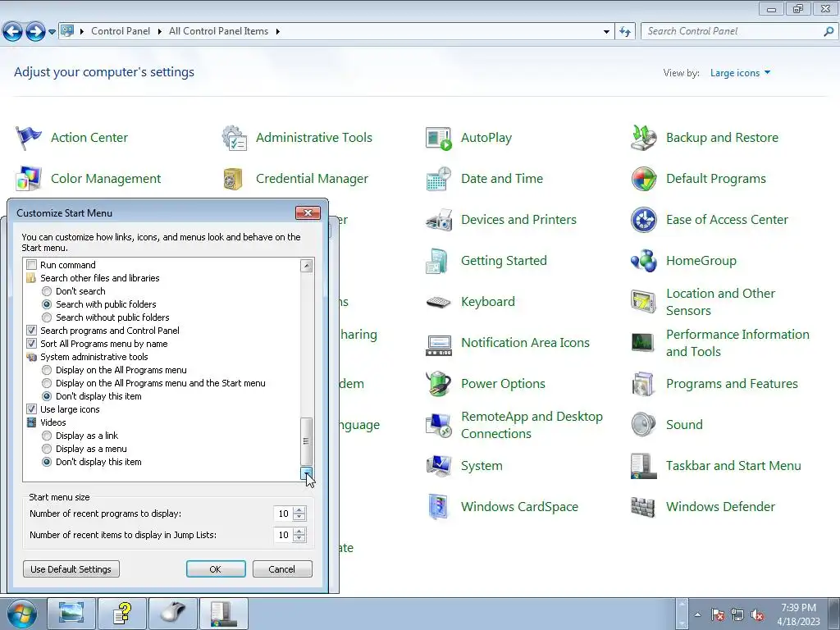Click the Windows CardSpace icon
Screen dimensions: 840x630
pos(438,507)
